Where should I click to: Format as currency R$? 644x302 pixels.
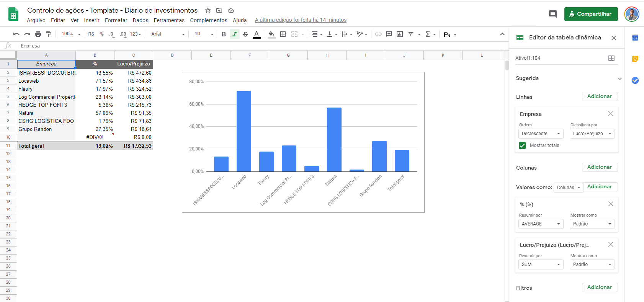coord(91,34)
